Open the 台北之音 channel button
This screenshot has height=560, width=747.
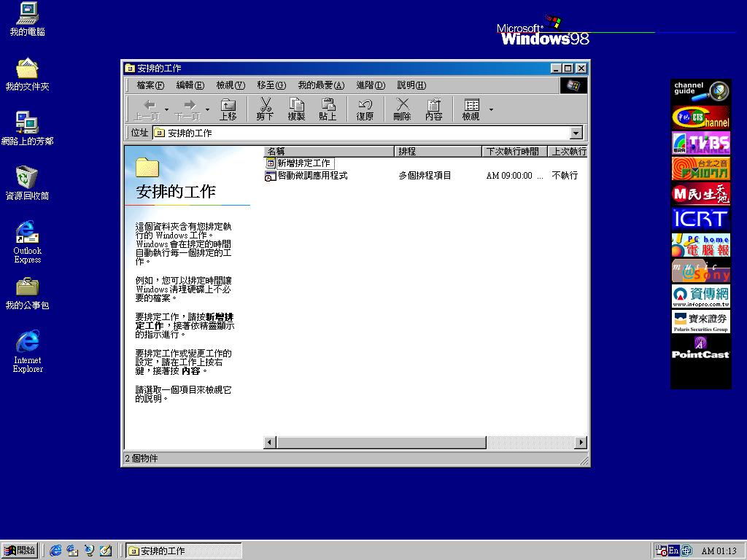(x=701, y=168)
